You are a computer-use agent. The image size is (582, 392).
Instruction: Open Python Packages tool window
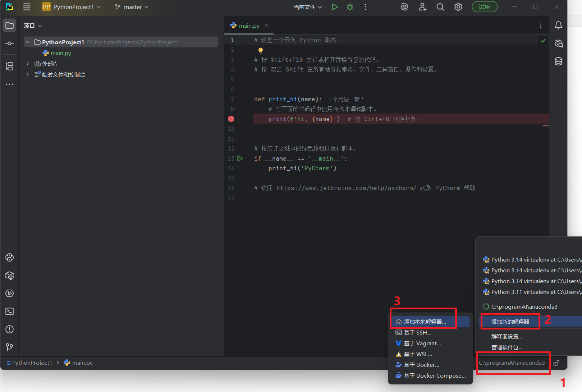tap(10, 276)
